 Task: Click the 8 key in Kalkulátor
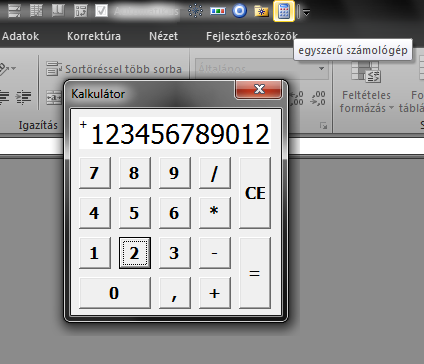[x=135, y=173]
